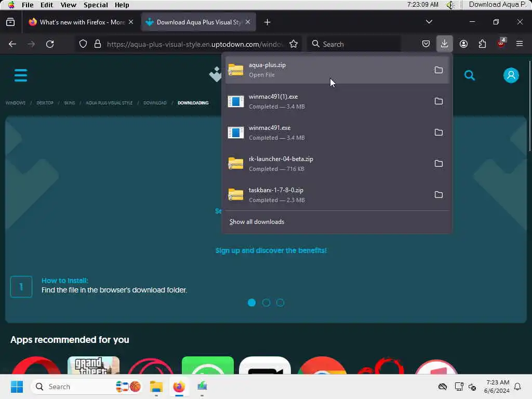Click the Firefox Search box
Viewport: 532px width, 399px height.
[354, 44]
